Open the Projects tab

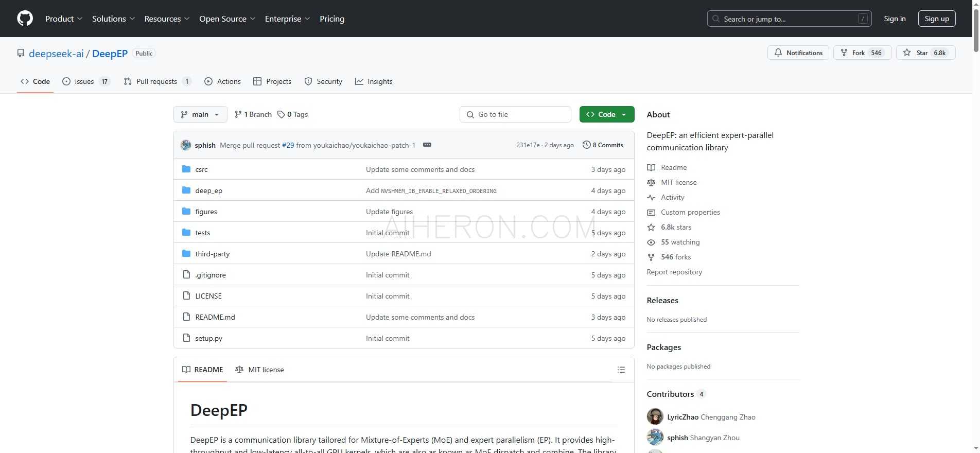tap(272, 81)
